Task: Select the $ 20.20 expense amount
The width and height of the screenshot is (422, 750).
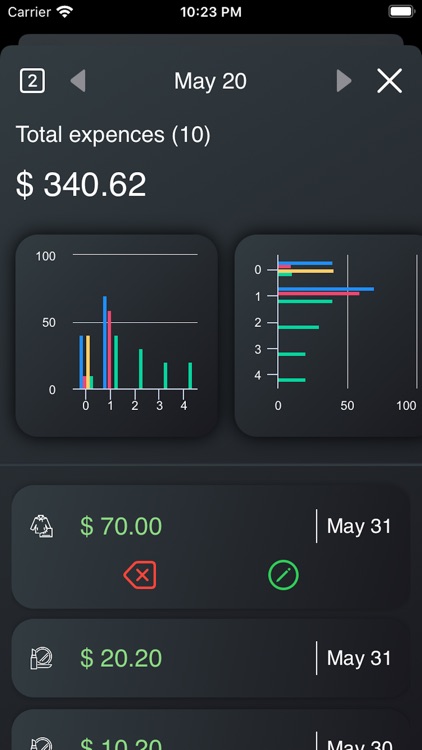Action: click(x=121, y=658)
